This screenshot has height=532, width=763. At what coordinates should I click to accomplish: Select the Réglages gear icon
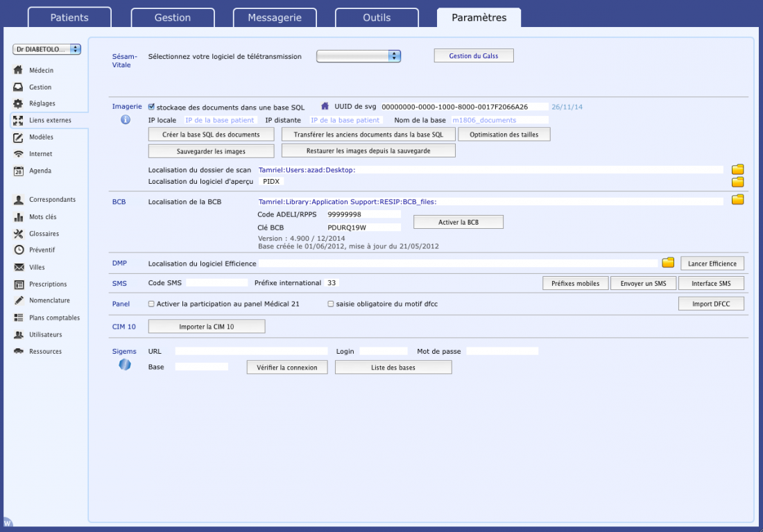pos(18,103)
